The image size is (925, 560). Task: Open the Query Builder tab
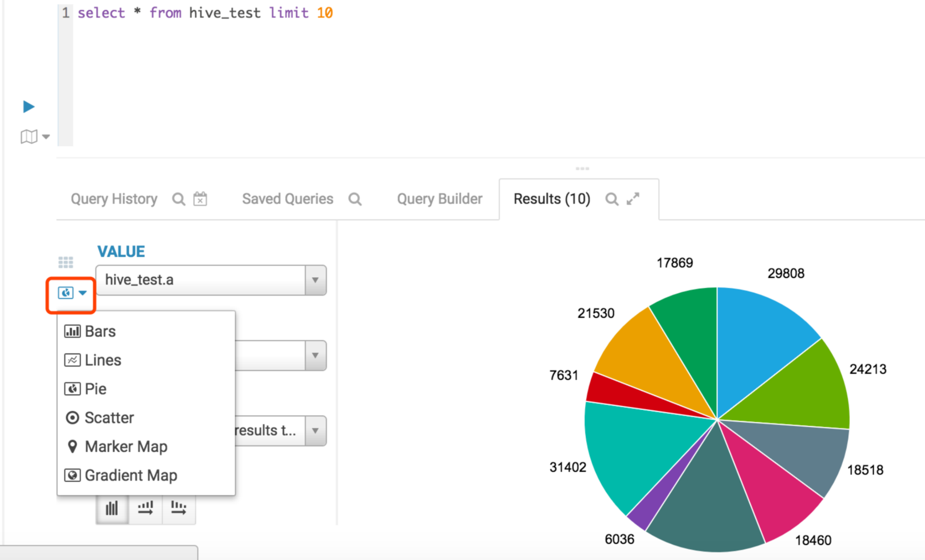tap(439, 199)
